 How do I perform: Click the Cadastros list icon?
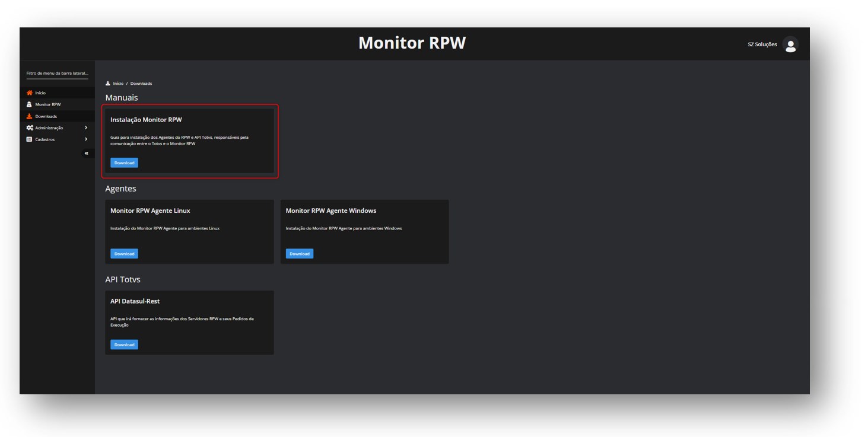[30, 139]
